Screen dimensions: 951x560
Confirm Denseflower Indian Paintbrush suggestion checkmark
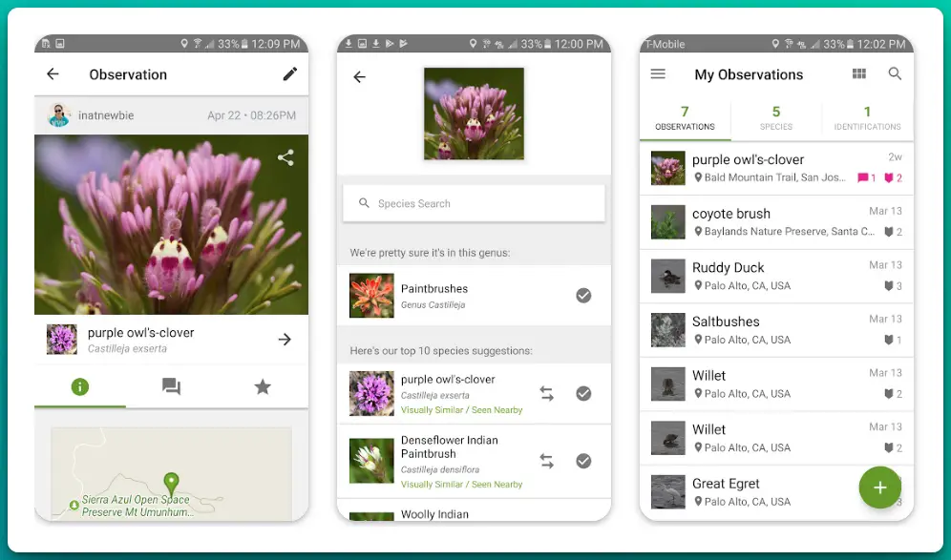pyautogui.click(x=584, y=461)
